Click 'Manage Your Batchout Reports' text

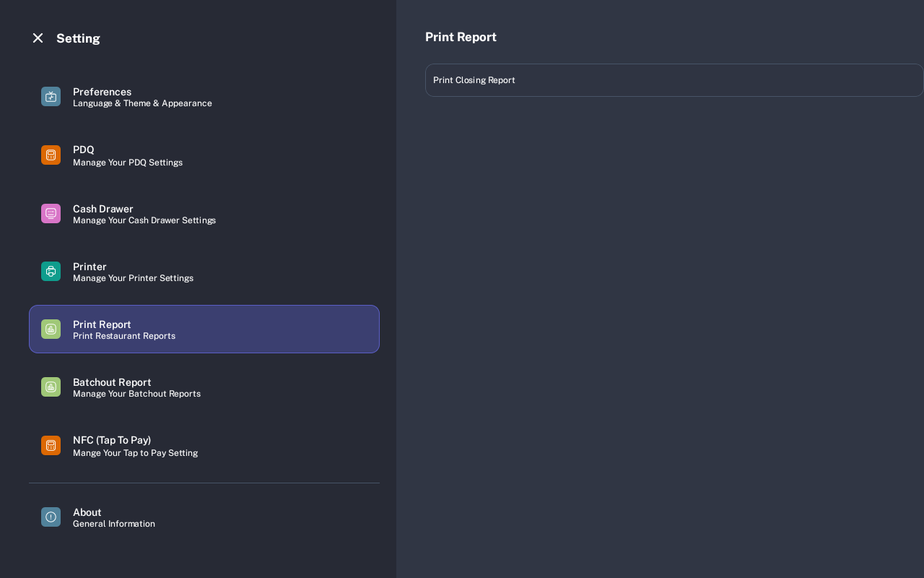(136, 394)
